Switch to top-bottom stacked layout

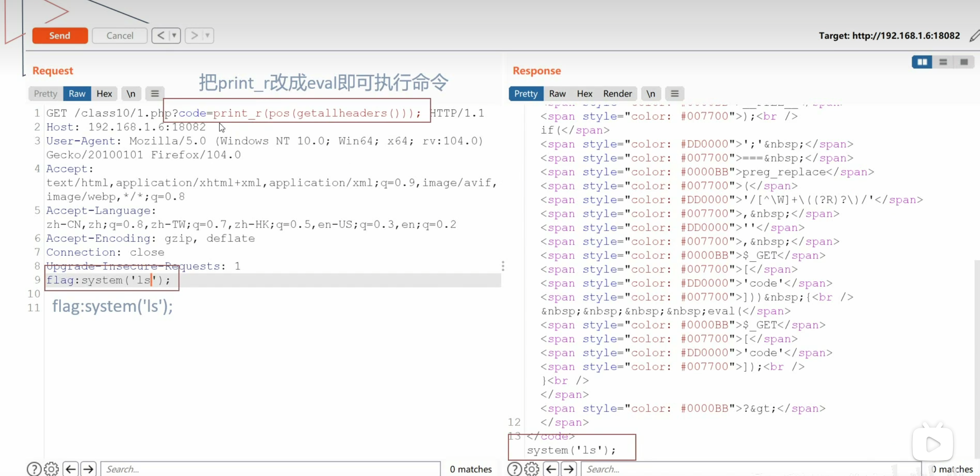[943, 62]
